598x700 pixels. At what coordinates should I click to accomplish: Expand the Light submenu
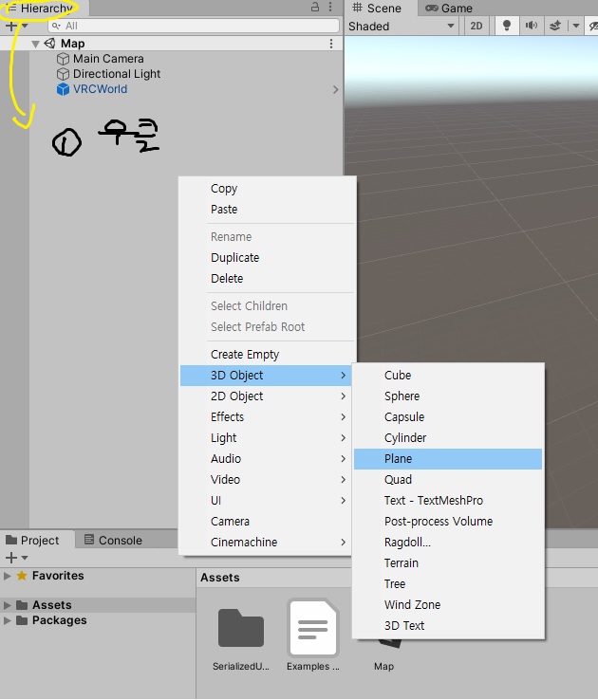(266, 438)
